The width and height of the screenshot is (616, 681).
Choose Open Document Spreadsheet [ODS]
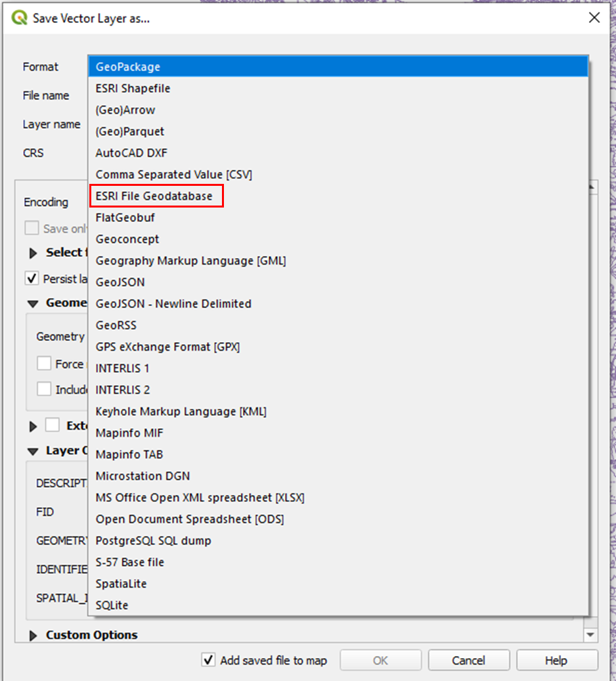[x=338, y=519]
